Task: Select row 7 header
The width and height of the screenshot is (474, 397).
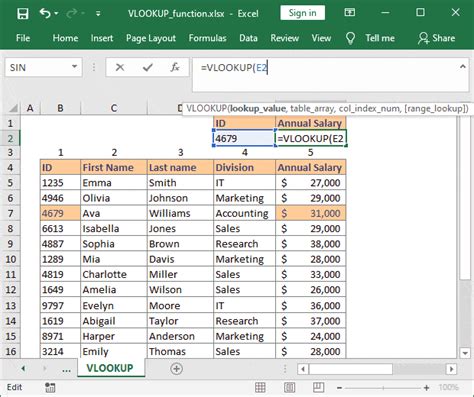Action: [10, 213]
